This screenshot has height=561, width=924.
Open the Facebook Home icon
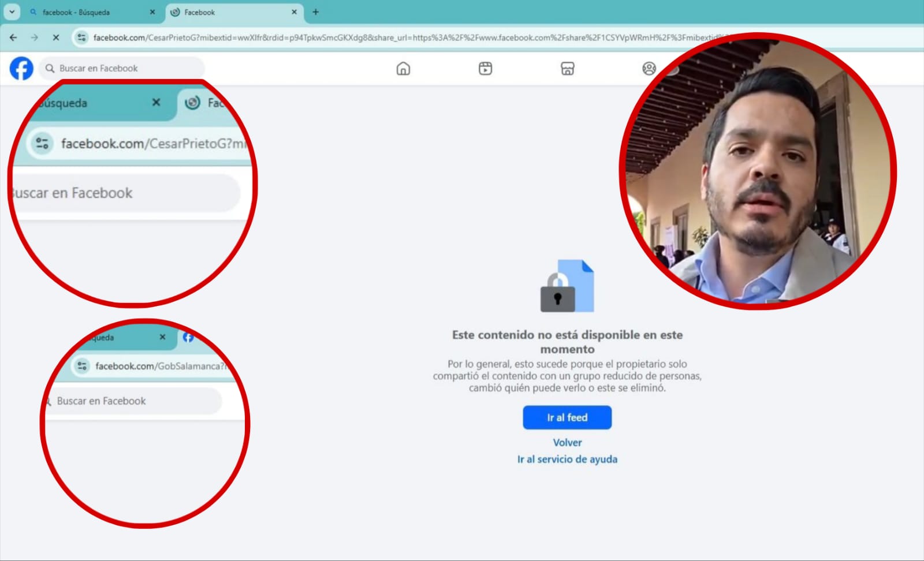point(403,68)
